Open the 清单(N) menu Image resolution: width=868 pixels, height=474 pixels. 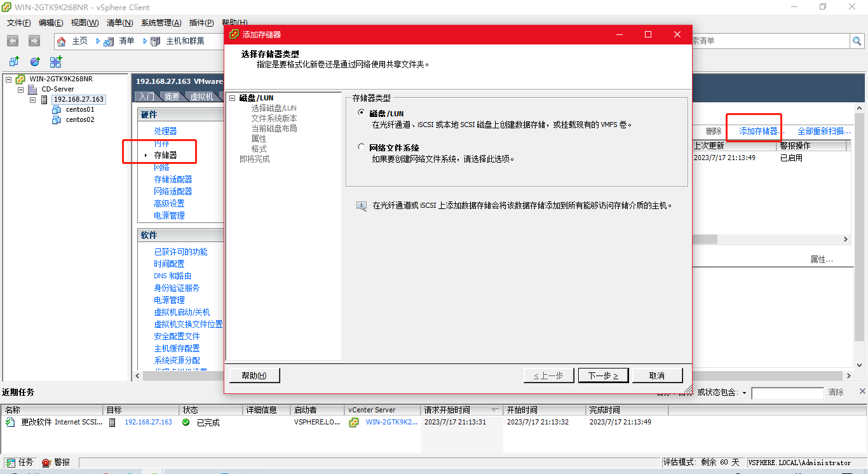[119, 23]
